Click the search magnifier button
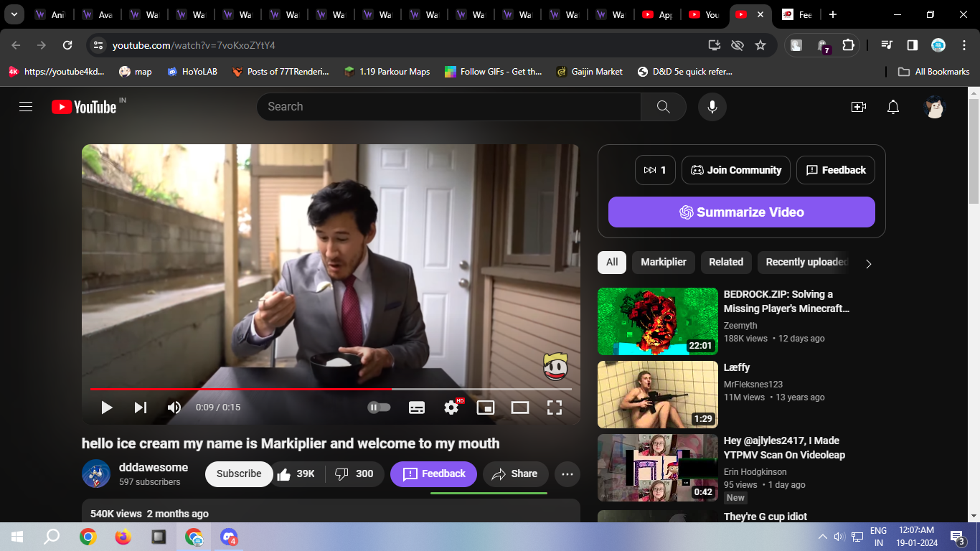Image resolution: width=980 pixels, height=551 pixels. pyautogui.click(x=664, y=107)
